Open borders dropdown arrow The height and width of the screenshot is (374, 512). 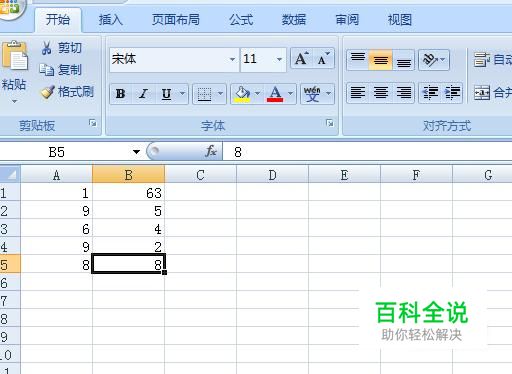220,93
